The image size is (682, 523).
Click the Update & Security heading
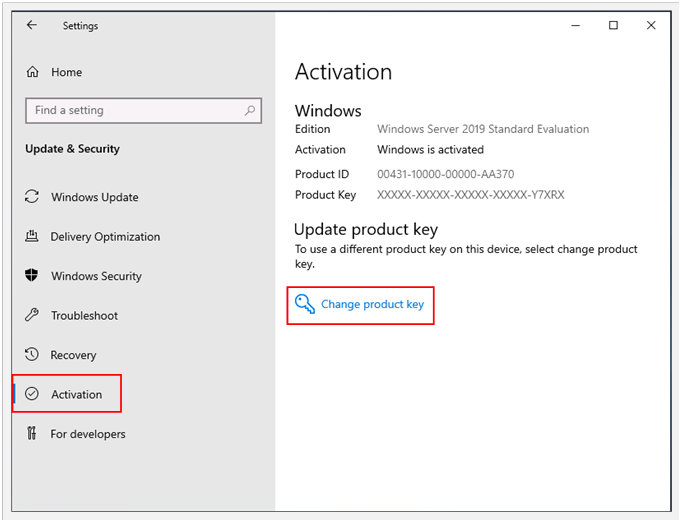coord(72,149)
